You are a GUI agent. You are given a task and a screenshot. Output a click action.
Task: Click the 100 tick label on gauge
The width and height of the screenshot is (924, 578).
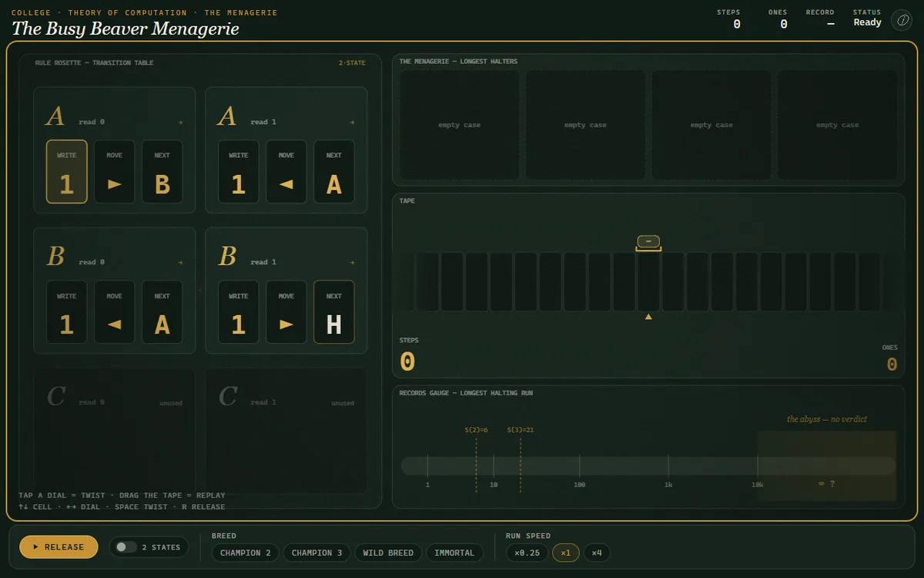point(579,485)
